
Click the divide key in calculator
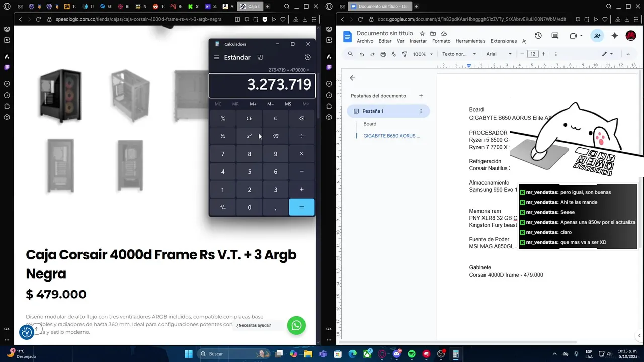coord(302,136)
